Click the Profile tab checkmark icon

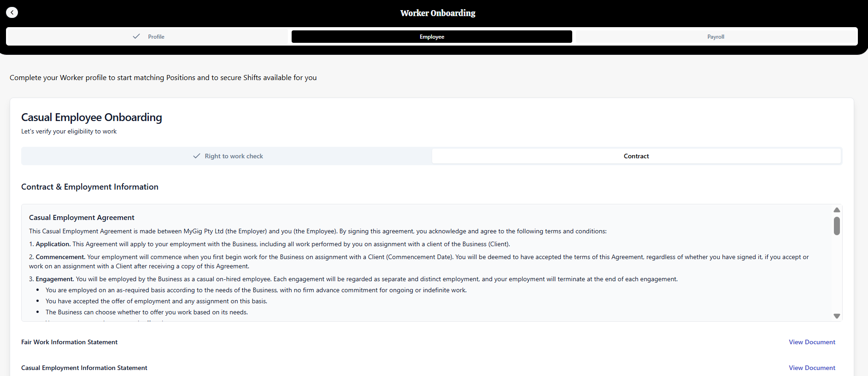tap(136, 36)
